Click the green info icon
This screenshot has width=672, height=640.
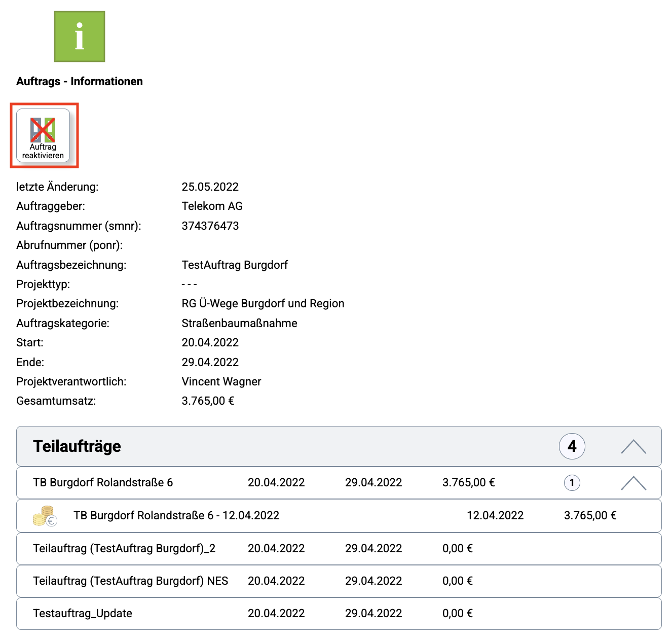coord(80,37)
